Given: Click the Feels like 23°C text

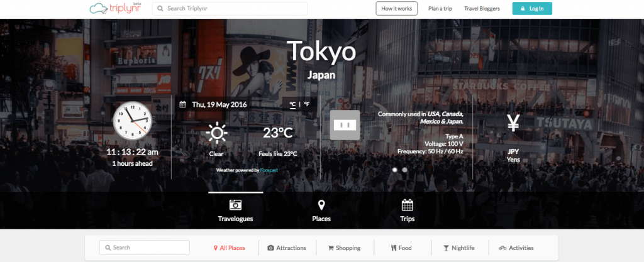Looking at the screenshot, I should (x=277, y=154).
